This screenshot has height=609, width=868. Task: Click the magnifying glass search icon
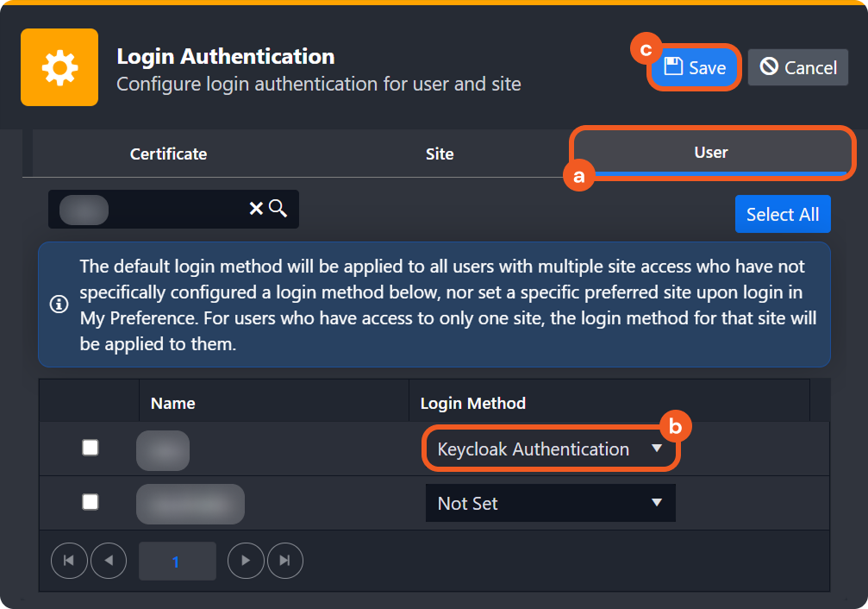[278, 209]
